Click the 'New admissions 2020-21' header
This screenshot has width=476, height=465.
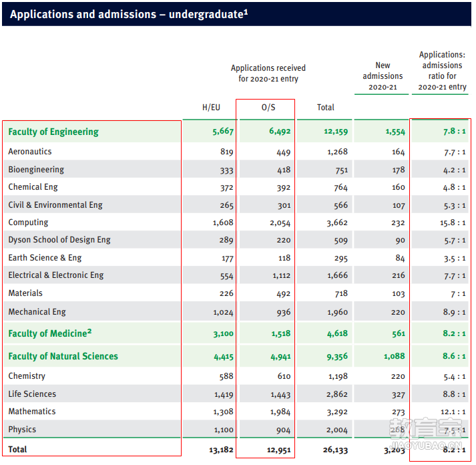point(383,76)
